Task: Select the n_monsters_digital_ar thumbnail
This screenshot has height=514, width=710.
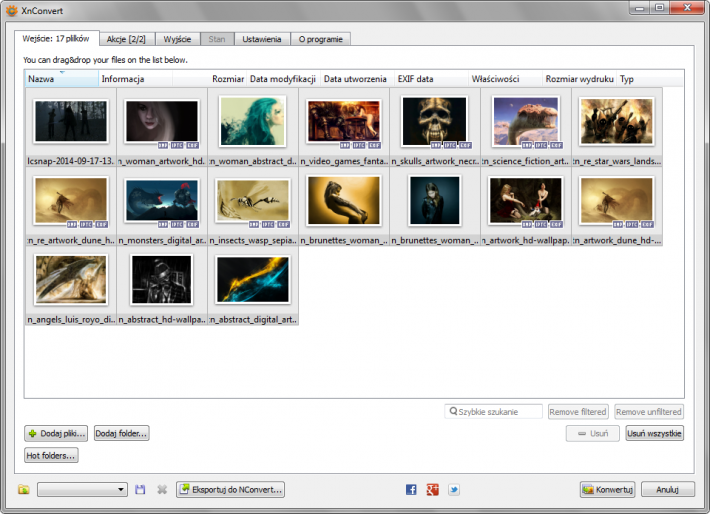Action: (162, 200)
